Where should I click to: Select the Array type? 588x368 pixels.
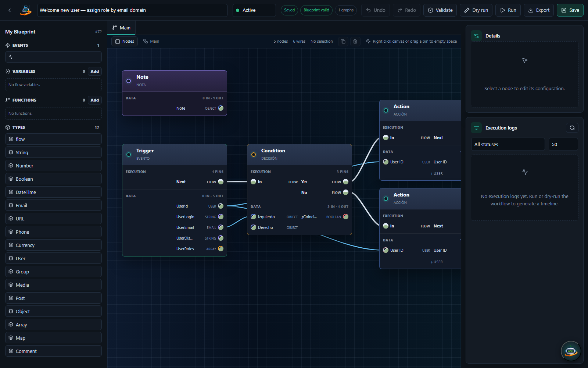(x=53, y=325)
